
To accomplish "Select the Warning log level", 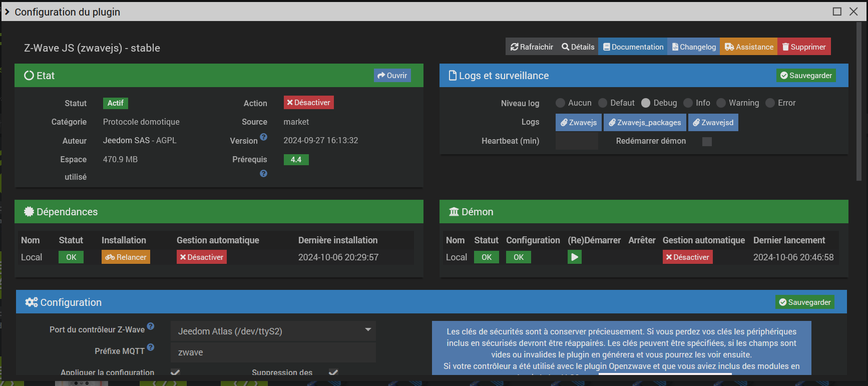I will click(721, 103).
